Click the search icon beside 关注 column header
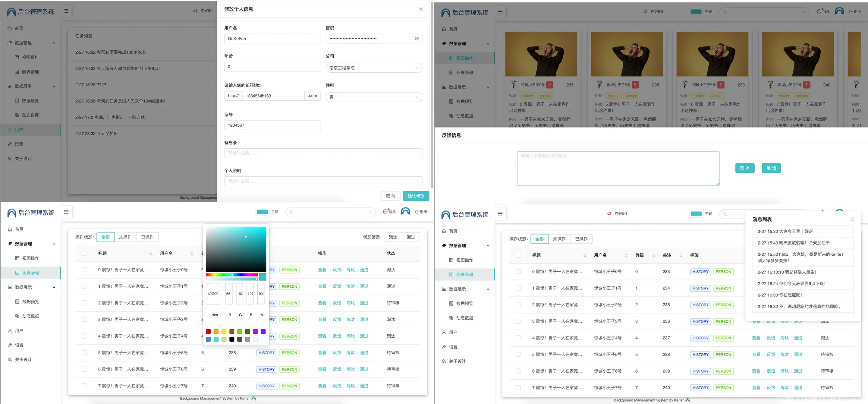868x404 pixels. click(x=681, y=256)
